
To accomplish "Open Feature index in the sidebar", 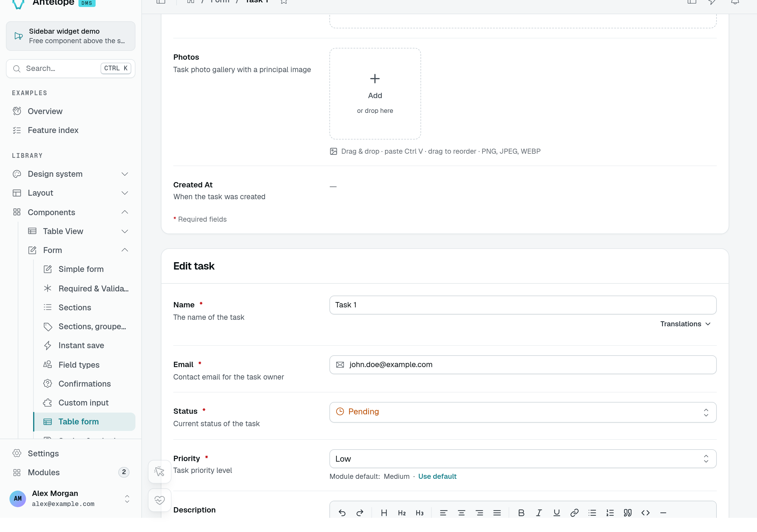I will pos(71,130).
